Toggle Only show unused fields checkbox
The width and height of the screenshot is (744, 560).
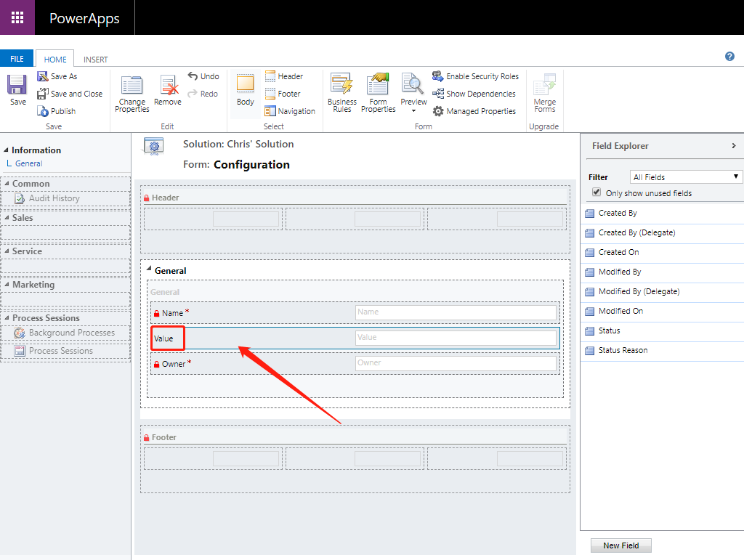click(597, 192)
